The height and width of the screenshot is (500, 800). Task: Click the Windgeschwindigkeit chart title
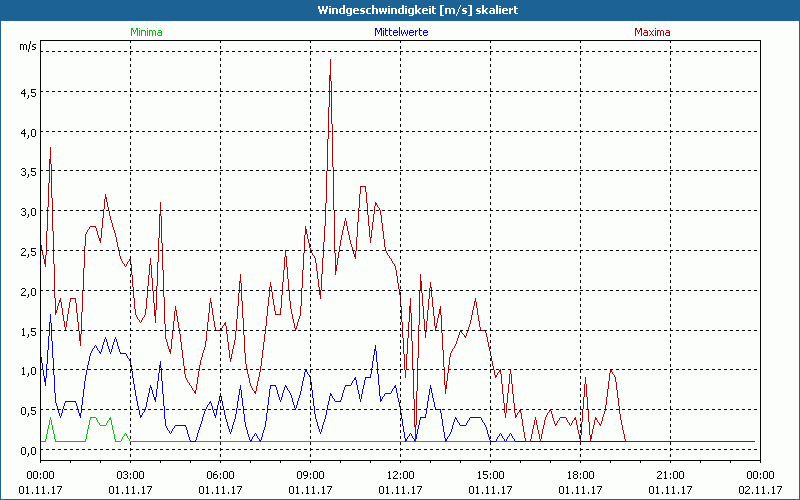click(400, 9)
